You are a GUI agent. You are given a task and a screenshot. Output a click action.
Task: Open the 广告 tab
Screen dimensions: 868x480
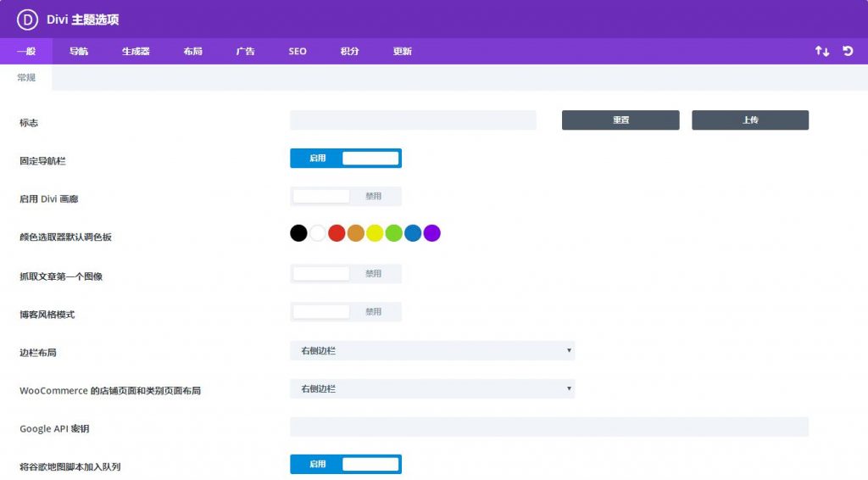[x=245, y=51]
